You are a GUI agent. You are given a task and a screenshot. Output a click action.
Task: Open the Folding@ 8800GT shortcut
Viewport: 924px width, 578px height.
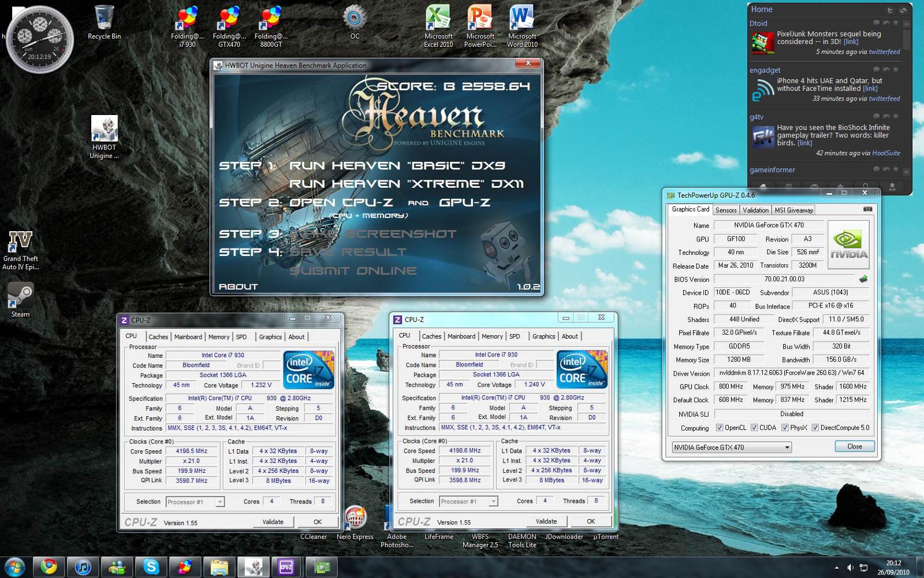[x=271, y=27]
